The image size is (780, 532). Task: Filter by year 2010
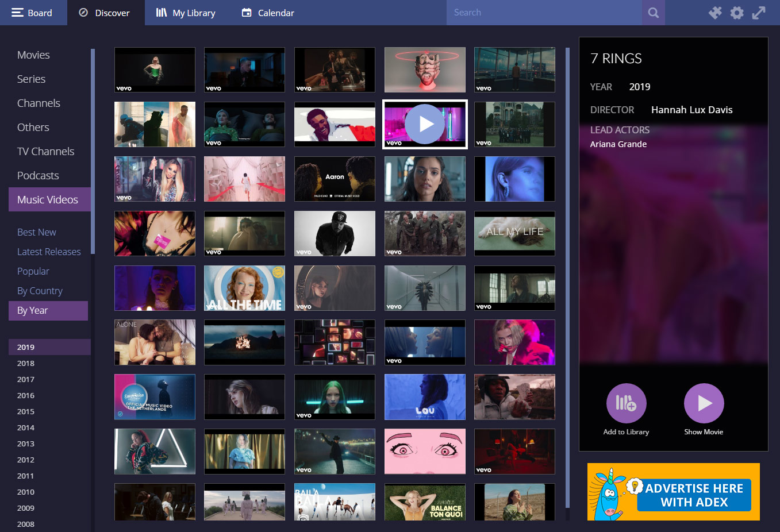click(49, 492)
